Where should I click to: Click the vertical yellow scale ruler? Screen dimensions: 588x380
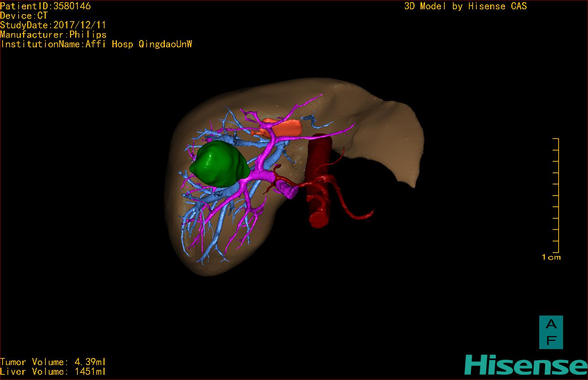tap(556, 195)
